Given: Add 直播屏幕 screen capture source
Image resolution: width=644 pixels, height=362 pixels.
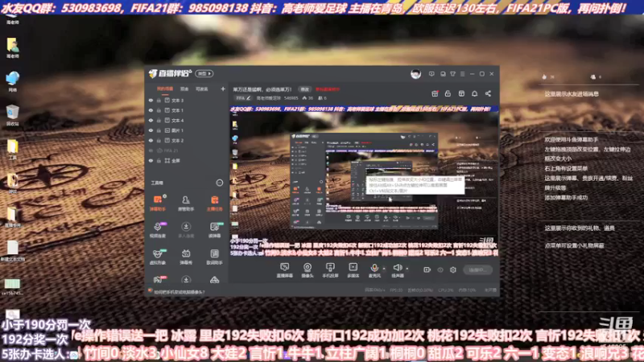Looking at the screenshot, I should 284,270.
